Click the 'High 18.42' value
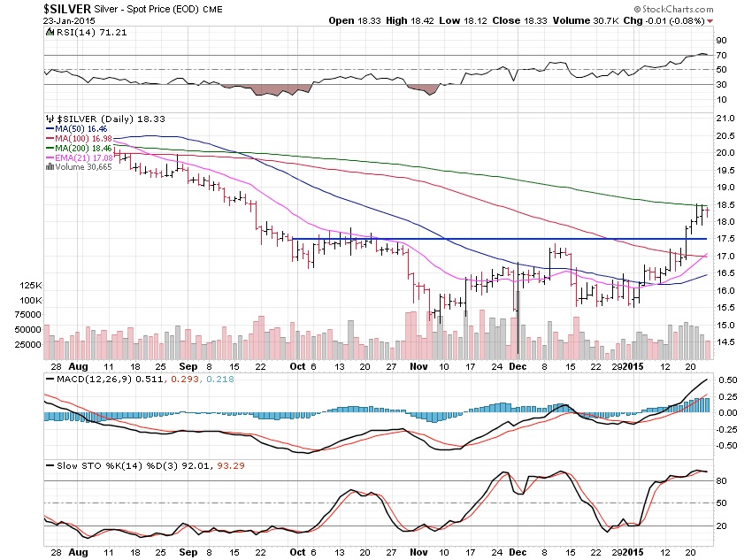The height and width of the screenshot is (560, 752). pyautogui.click(x=410, y=20)
